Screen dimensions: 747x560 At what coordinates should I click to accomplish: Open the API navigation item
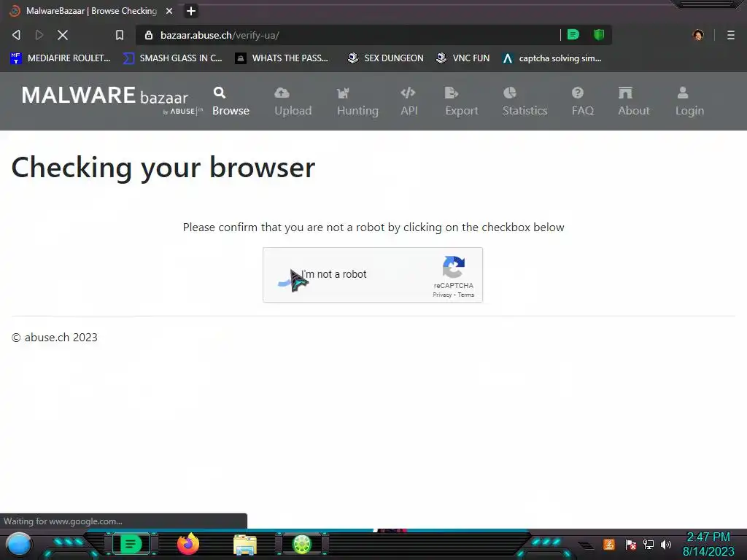[409, 101]
